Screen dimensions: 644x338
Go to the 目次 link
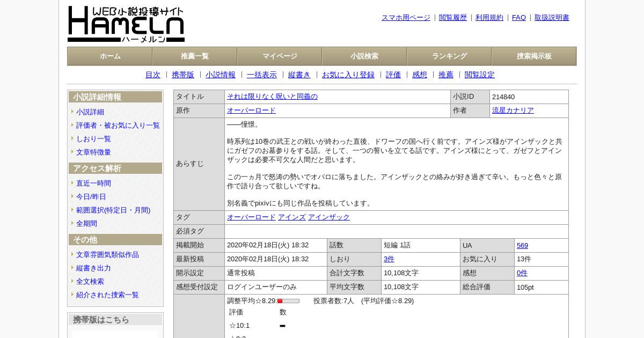(153, 75)
